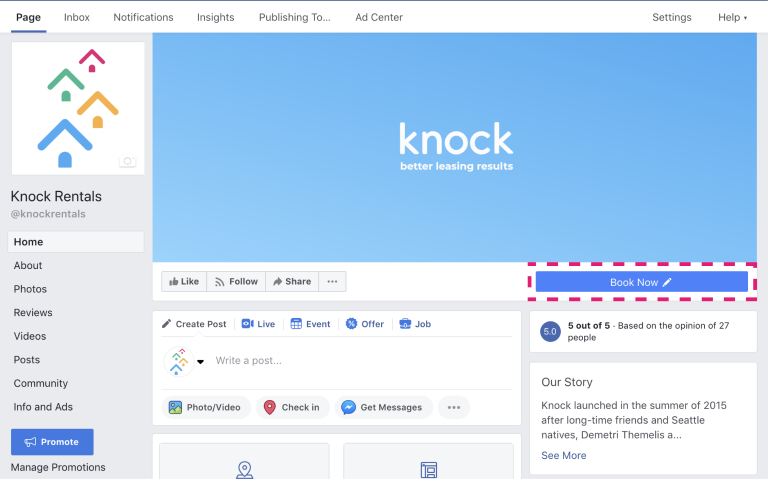
Task: Click the Knock Rentals profile picture
Action: [x=78, y=108]
